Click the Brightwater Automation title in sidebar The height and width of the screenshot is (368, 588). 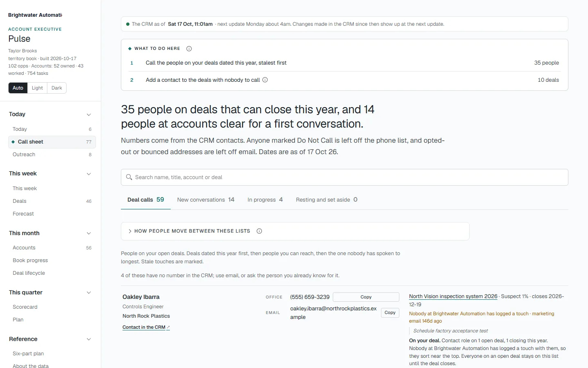tap(35, 15)
